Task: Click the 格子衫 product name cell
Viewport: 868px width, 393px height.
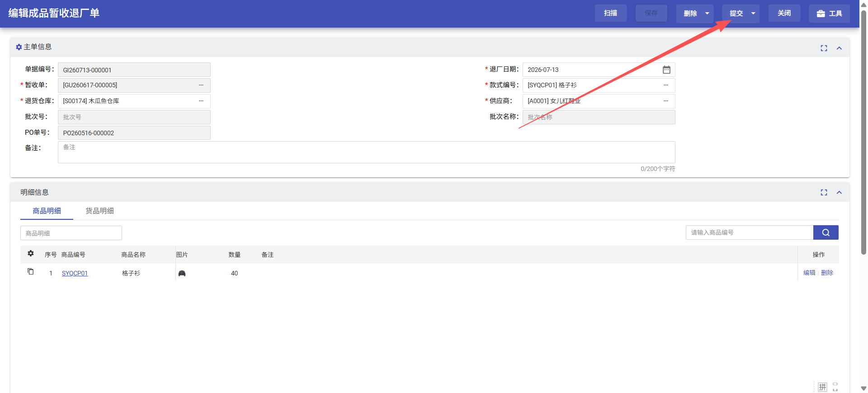Action: click(131, 273)
